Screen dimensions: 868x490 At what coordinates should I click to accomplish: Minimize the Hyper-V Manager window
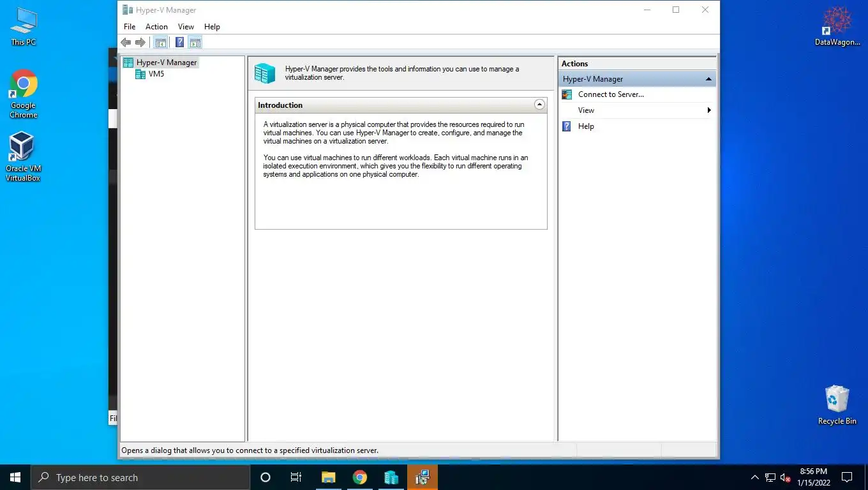pyautogui.click(x=647, y=10)
